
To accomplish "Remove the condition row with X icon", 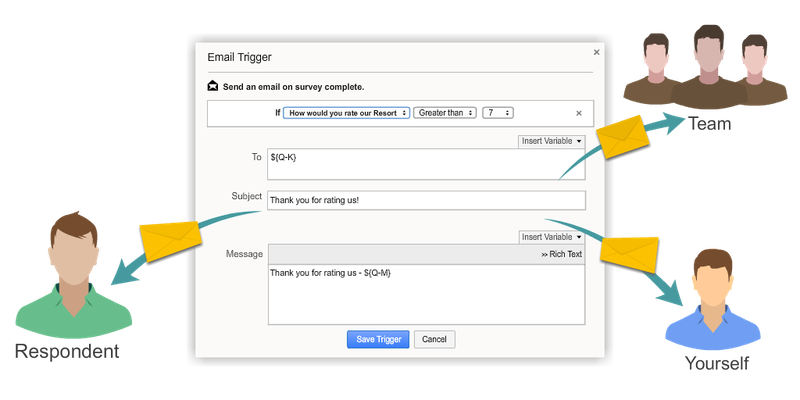I will (578, 114).
